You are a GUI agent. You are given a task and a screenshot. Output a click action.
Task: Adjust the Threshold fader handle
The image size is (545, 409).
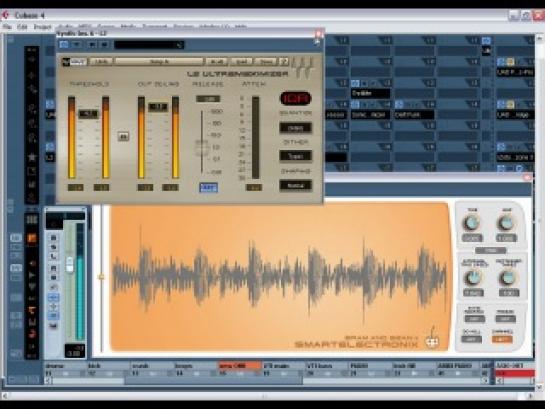click(x=88, y=114)
